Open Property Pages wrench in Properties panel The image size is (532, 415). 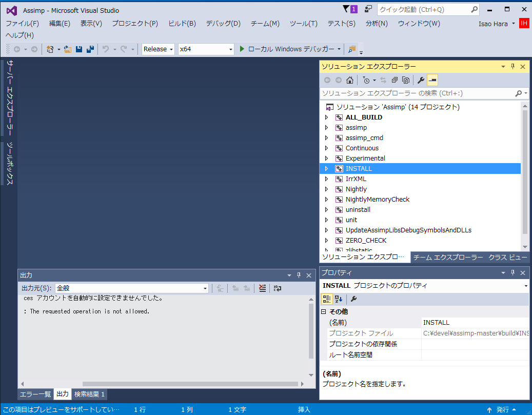pyautogui.click(x=353, y=299)
